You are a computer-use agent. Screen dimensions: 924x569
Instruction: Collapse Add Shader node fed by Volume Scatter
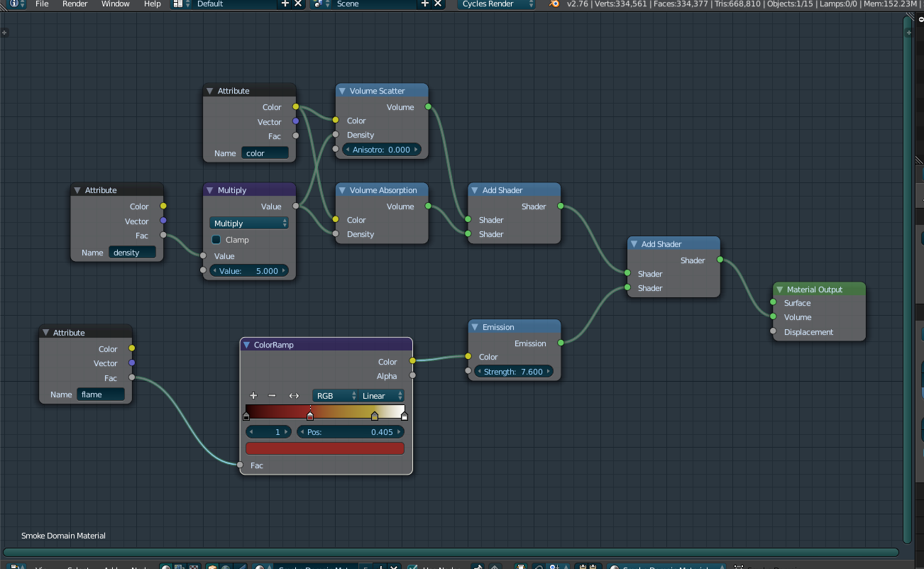click(475, 190)
